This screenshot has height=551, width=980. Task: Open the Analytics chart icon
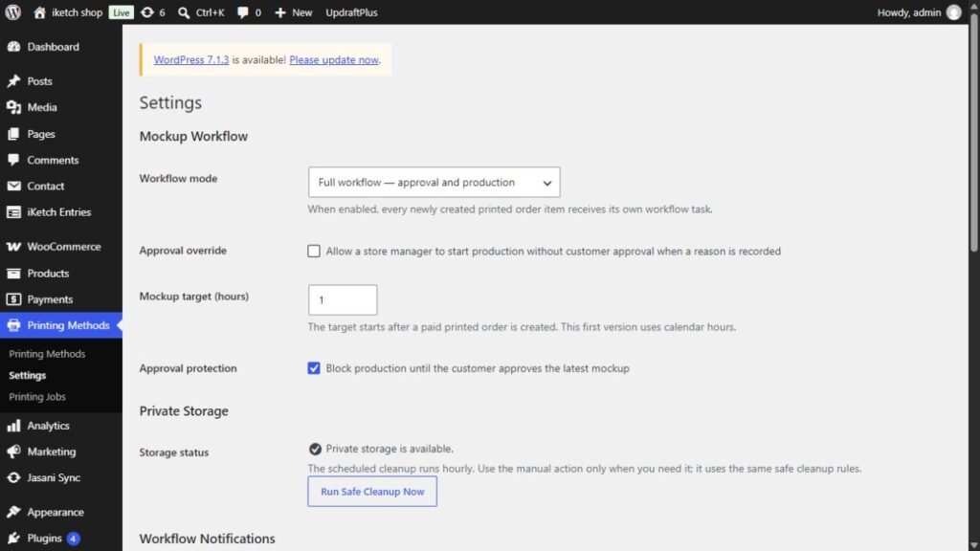coord(13,426)
